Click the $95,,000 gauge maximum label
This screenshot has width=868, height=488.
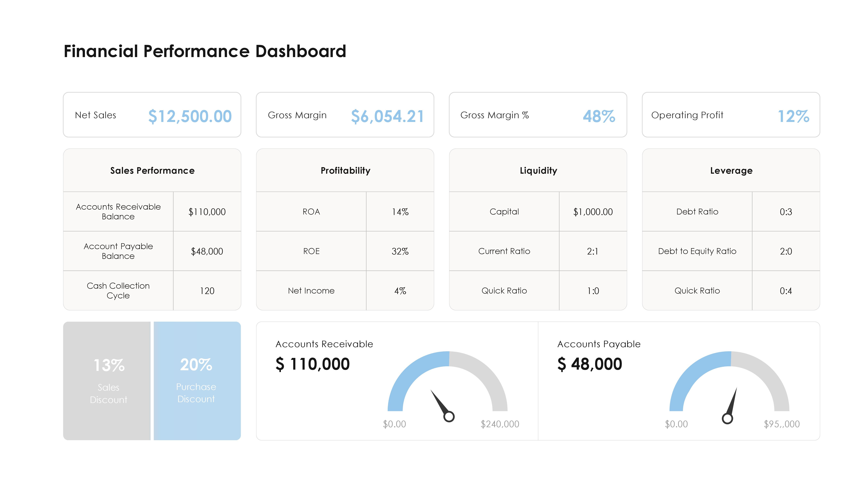coord(782,424)
